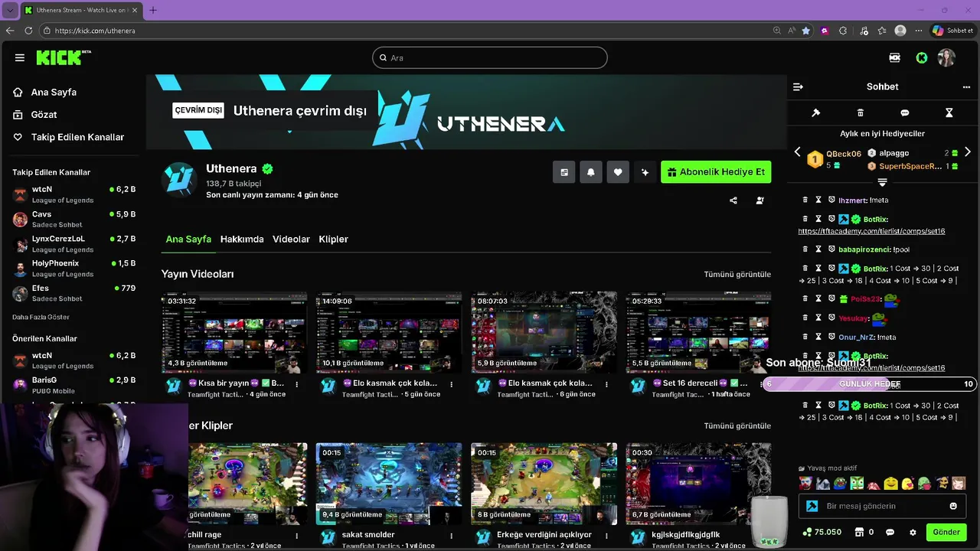Select the Ana Sayfa channel tab
The height and width of the screenshot is (551, 980).
pyautogui.click(x=188, y=239)
